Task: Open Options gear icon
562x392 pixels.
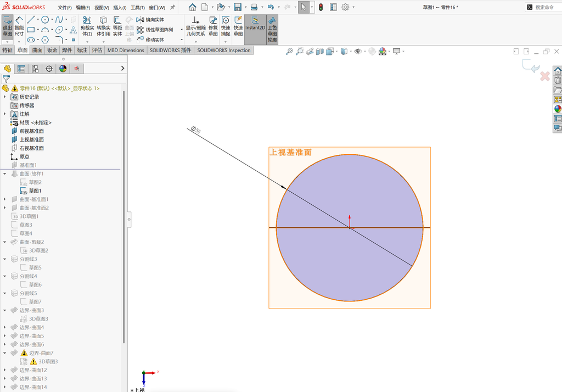Action: (345, 7)
